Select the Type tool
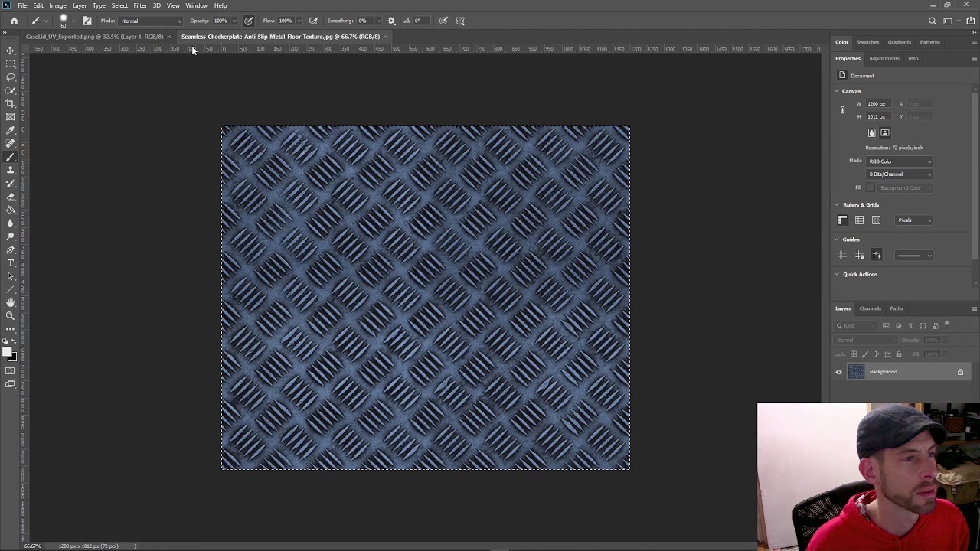Screen dimensions: 980x551 pyautogui.click(x=10, y=263)
